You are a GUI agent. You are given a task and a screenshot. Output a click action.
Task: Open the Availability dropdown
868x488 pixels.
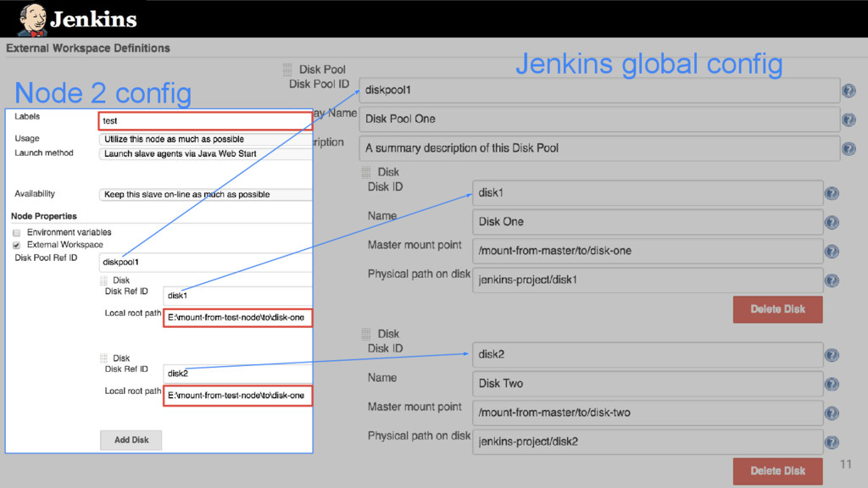(x=205, y=195)
